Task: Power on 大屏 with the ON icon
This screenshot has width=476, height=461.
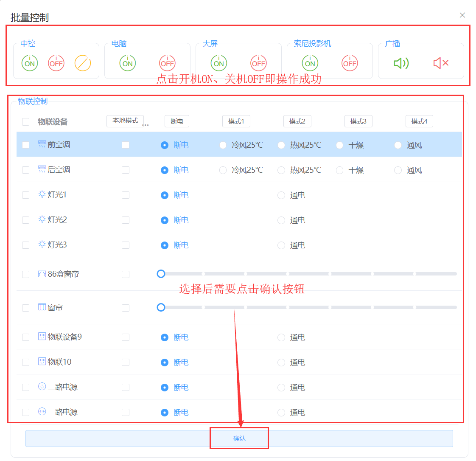Action: [219, 63]
